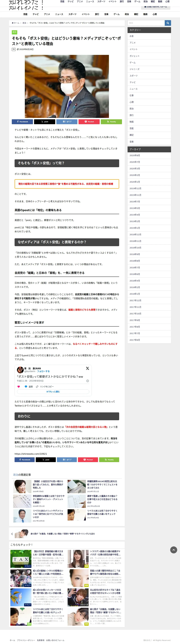Open the 2019年12月 archive
Image resolution: width=180 pixels, height=644 pixels.
(149, 188)
